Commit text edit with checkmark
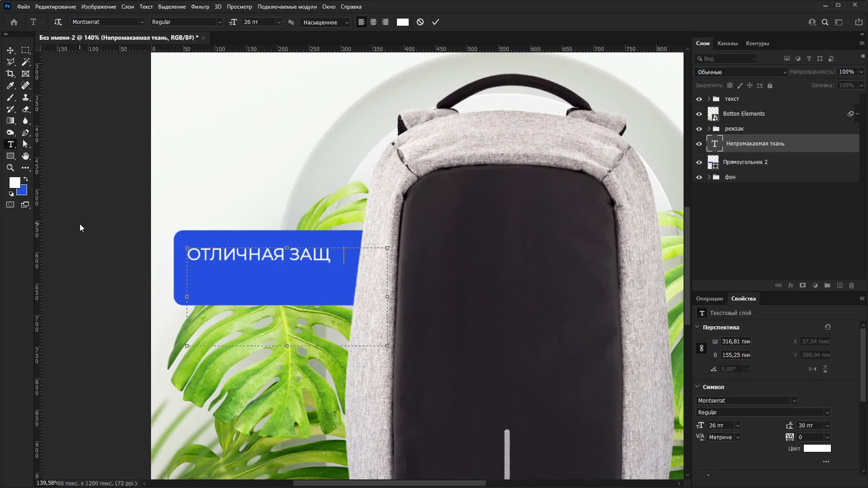 [435, 22]
